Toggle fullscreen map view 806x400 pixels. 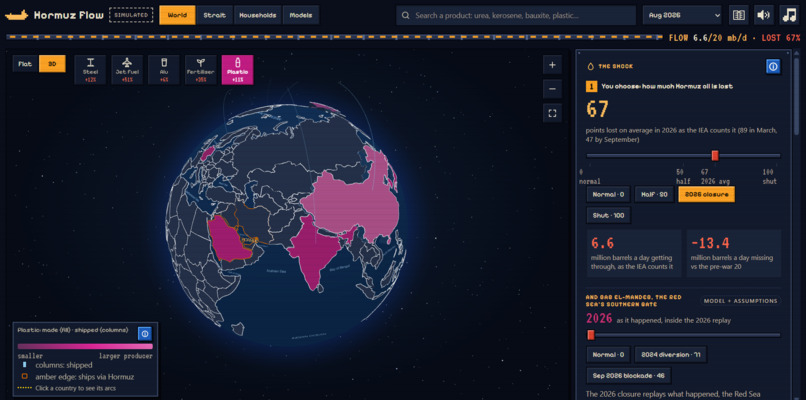(552, 113)
